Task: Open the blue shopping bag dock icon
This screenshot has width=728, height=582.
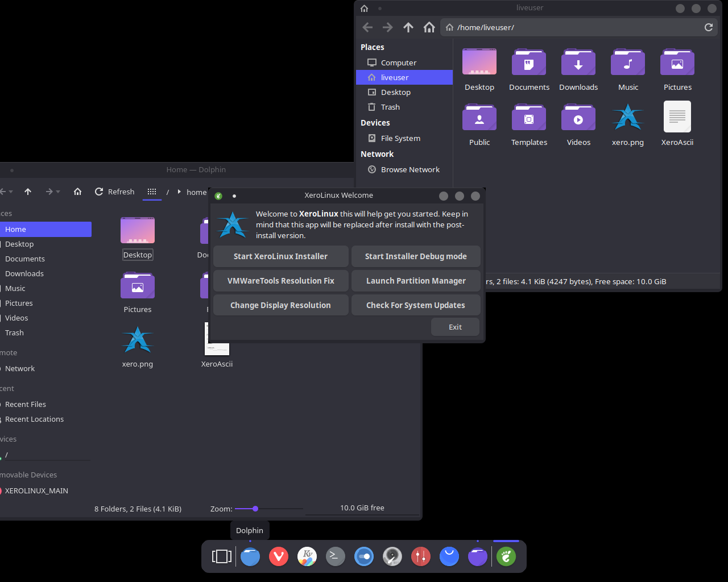Action: 449,556
